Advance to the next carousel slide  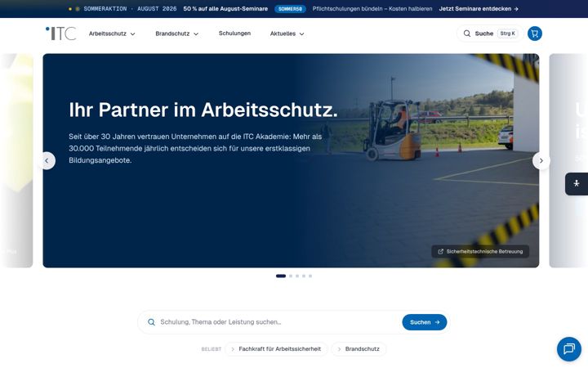click(x=541, y=161)
